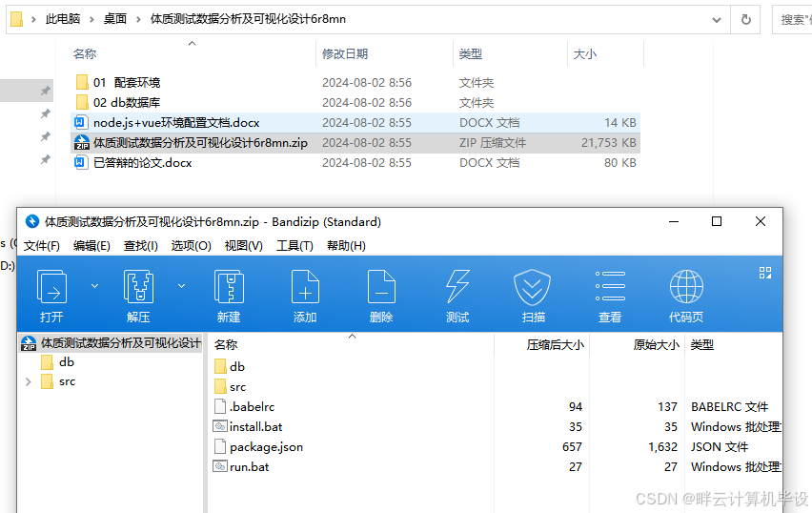The image size is (812, 513).
Task: Click the db folder icon in Bandizip file list
Action: click(220, 366)
